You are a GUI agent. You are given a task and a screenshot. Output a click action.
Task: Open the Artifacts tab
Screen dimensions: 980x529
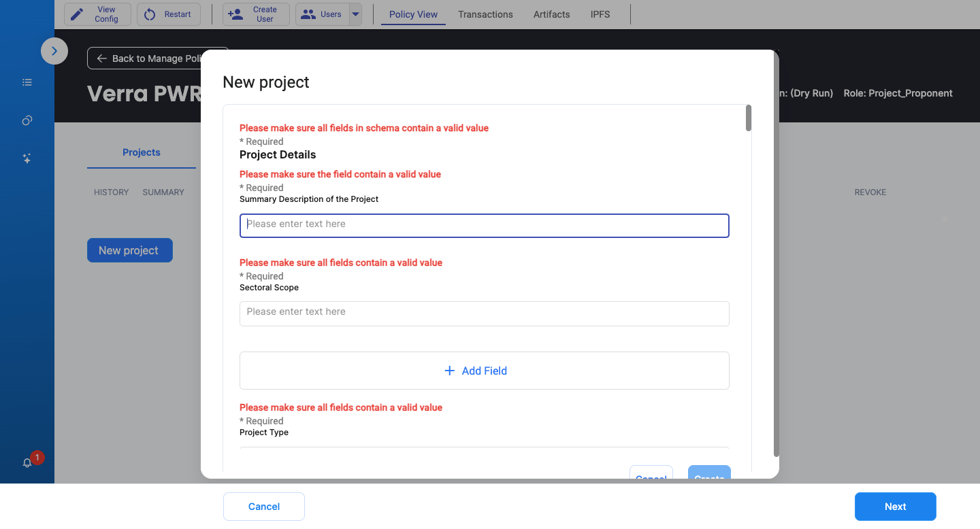[x=552, y=14]
